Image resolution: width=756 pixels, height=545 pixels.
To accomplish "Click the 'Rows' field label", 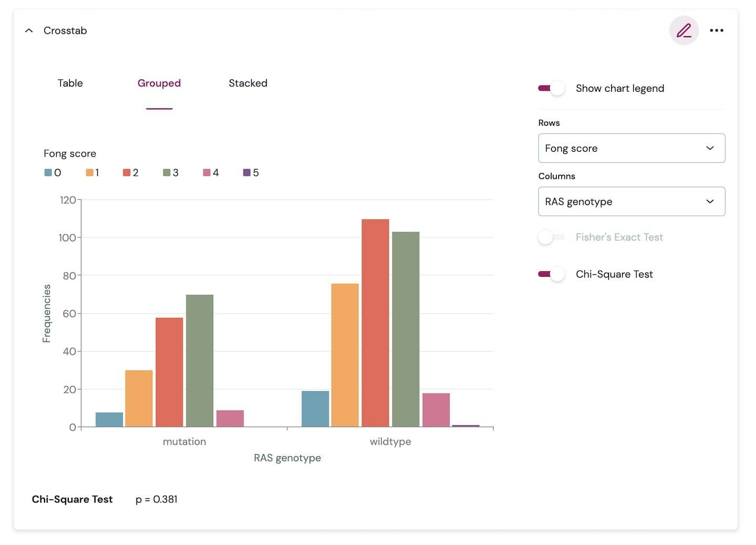I will click(549, 123).
